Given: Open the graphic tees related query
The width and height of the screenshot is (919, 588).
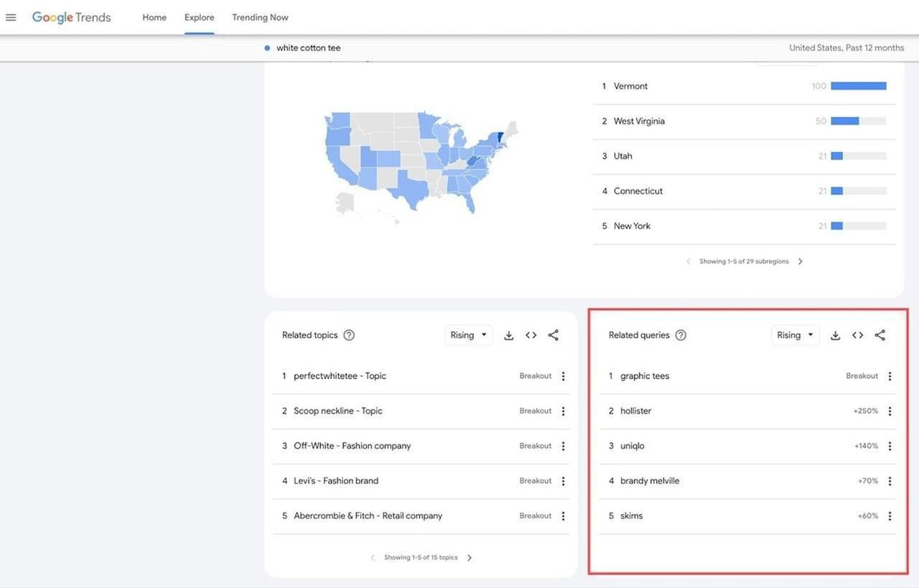Looking at the screenshot, I should [645, 376].
